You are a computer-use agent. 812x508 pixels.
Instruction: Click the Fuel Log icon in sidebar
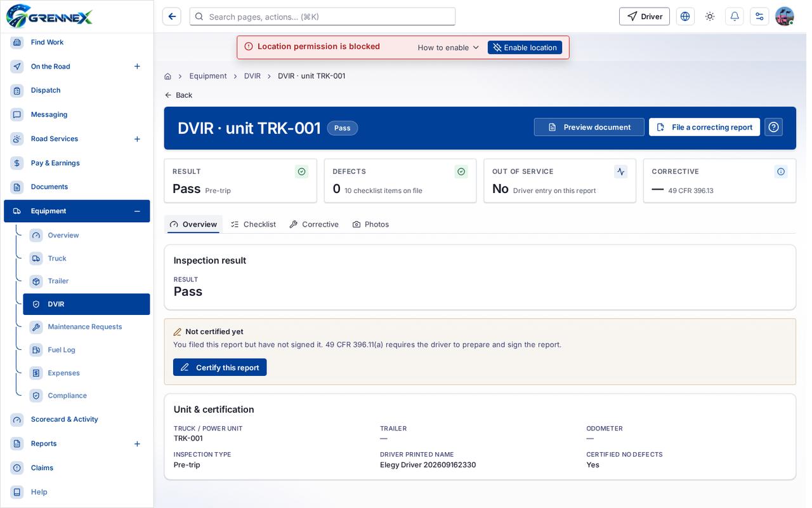pyautogui.click(x=36, y=350)
